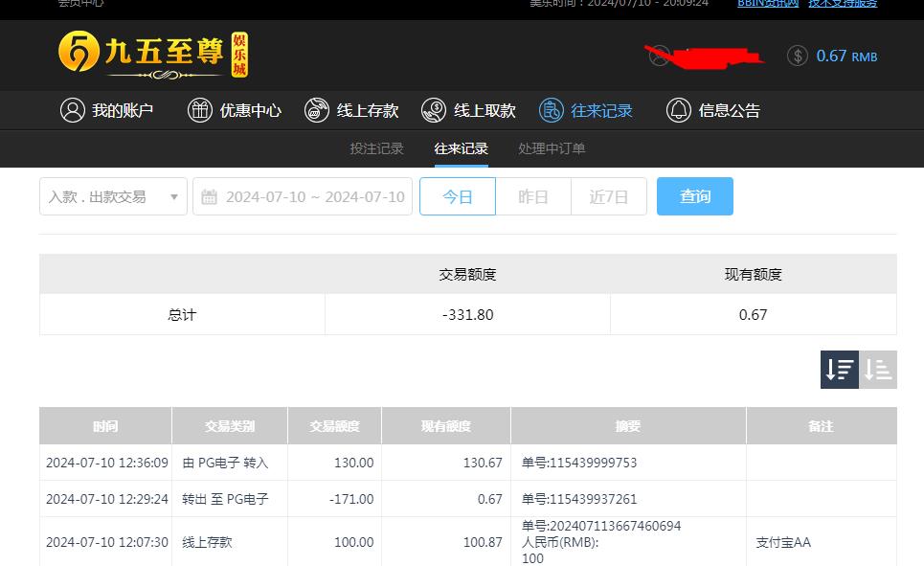Enable ascending sort with the light sort icon
Viewport: 924px width, 566px height.
pyautogui.click(x=878, y=369)
